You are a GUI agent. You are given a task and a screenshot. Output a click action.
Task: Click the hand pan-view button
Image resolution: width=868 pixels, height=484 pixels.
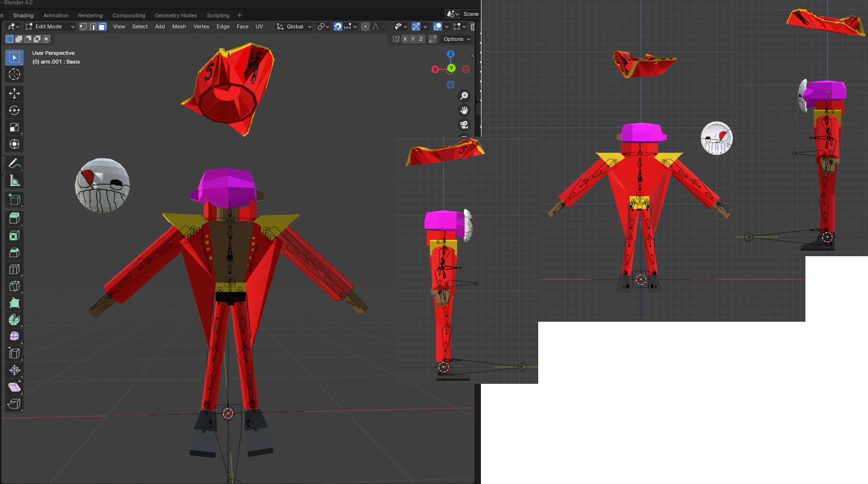pos(464,110)
